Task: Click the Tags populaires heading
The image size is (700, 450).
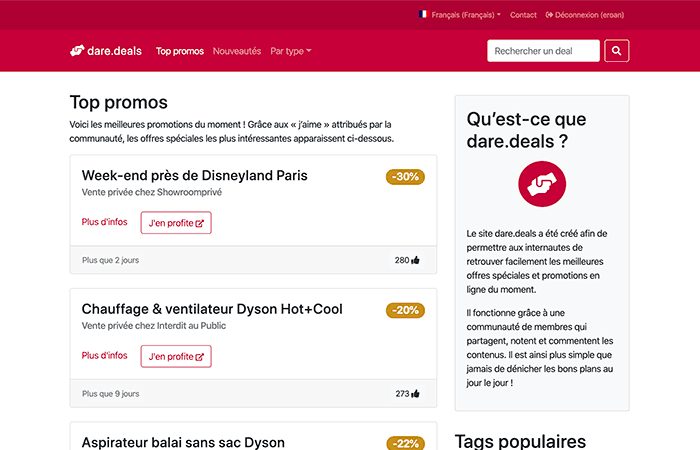Action: tap(520, 442)
